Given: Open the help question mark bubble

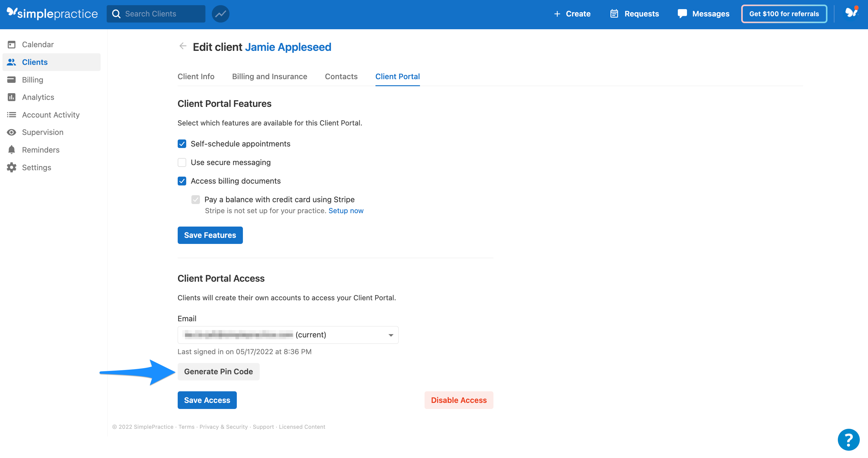Looking at the screenshot, I should click(848, 439).
